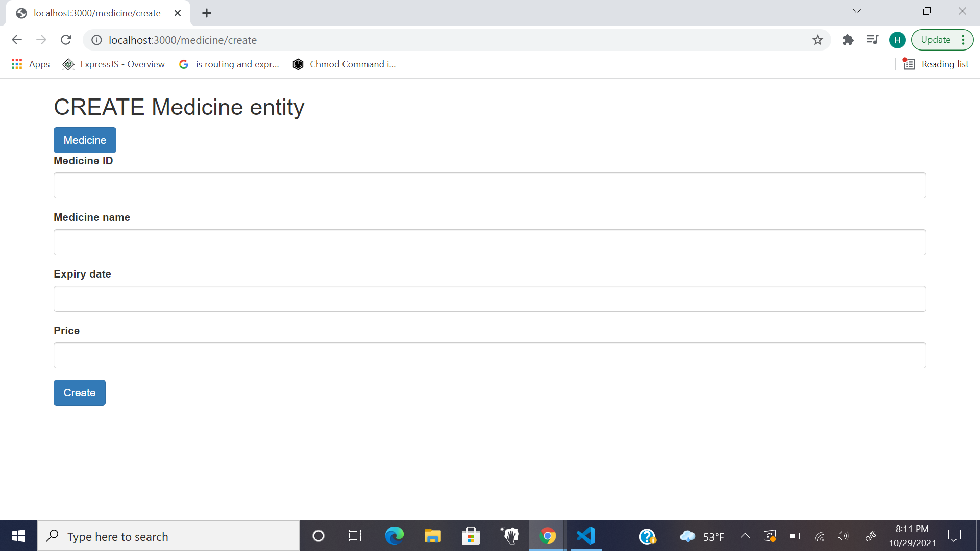Open the Chrome profile avatar icon
The width and height of the screenshot is (980, 551).
pos(897,40)
